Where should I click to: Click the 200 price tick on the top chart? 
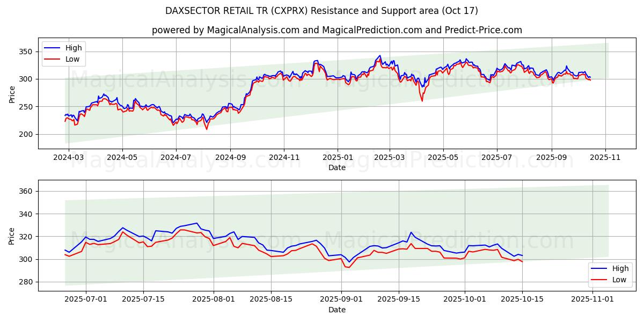point(26,134)
